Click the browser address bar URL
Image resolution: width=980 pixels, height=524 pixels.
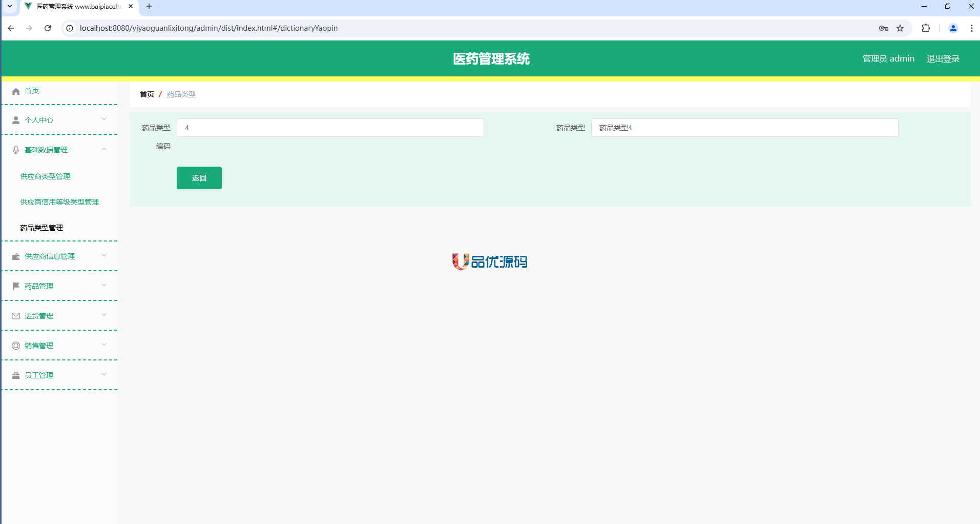[208, 28]
